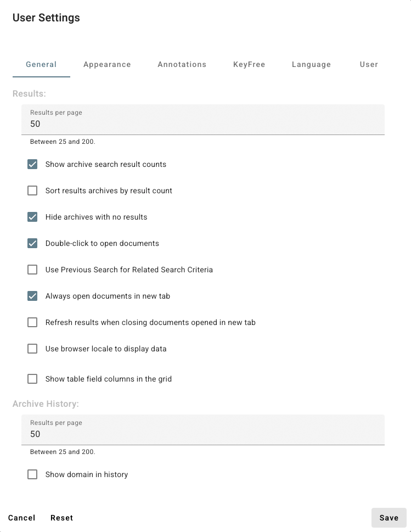Viewport: 411px width, 532px height.
Task: Enable Show table field columns in grid
Action: pos(32,379)
